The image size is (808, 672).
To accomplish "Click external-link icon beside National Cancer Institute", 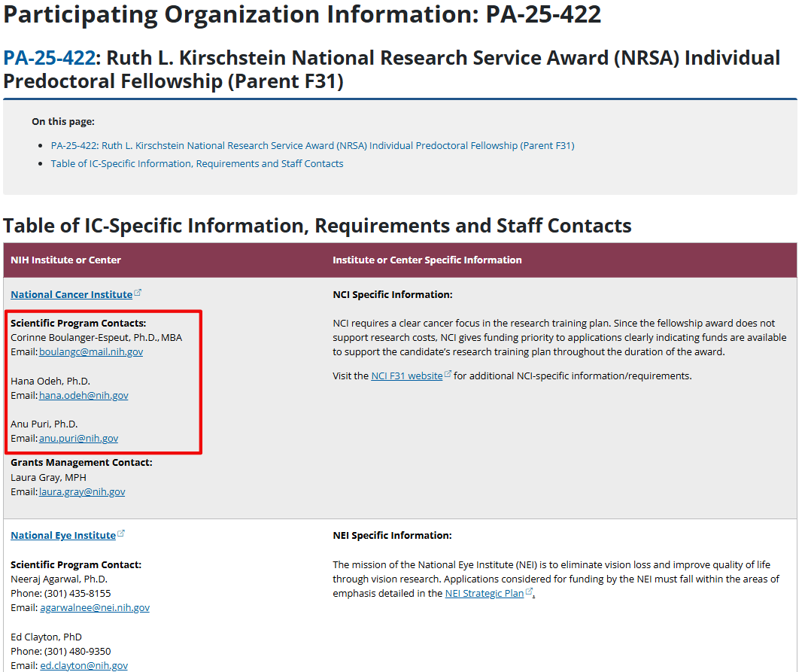I will (x=138, y=293).
